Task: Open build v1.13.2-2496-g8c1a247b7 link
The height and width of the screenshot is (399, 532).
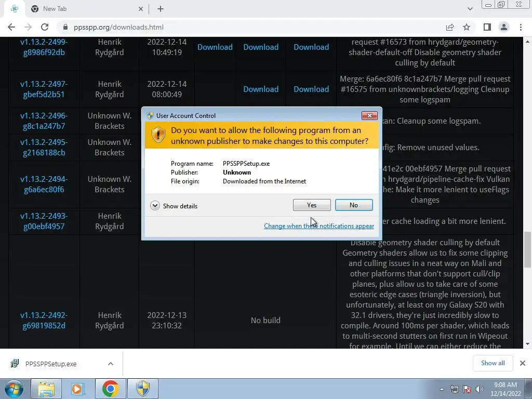Action: click(x=44, y=121)
